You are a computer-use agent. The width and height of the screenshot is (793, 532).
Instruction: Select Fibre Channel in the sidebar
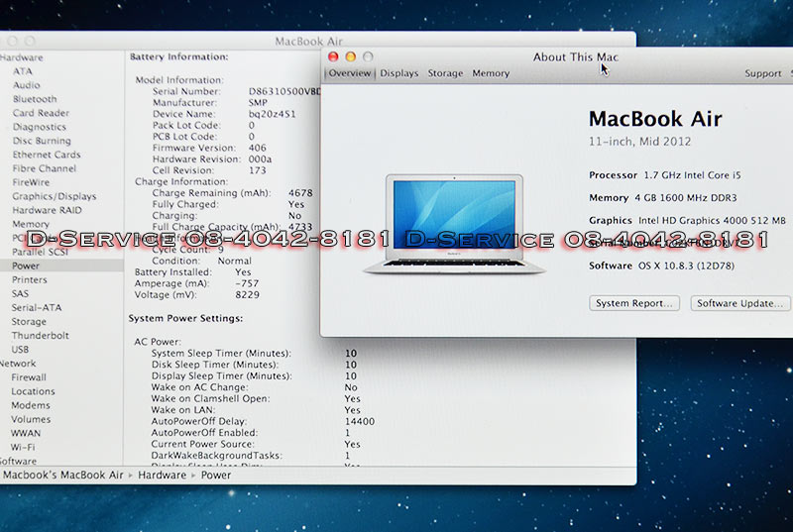tap(45, 168)
